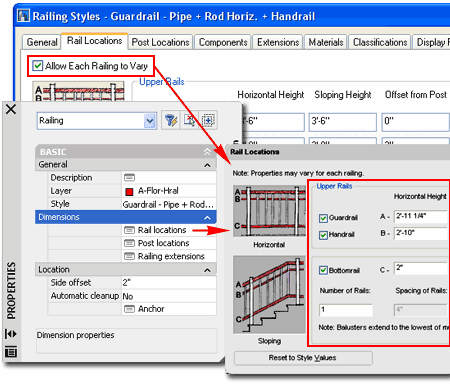The width and height of the screenshot is (450, 385).
Task: Close the Properties palette with the X
Action: (11, 109)
